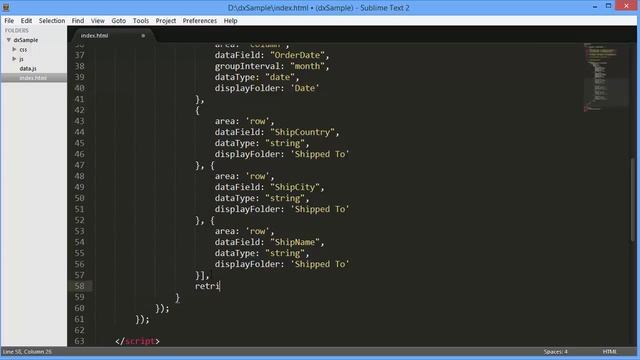Click 'row' string on line 48
The height and width of the screenshot is (360, 640).
(257, 176)
